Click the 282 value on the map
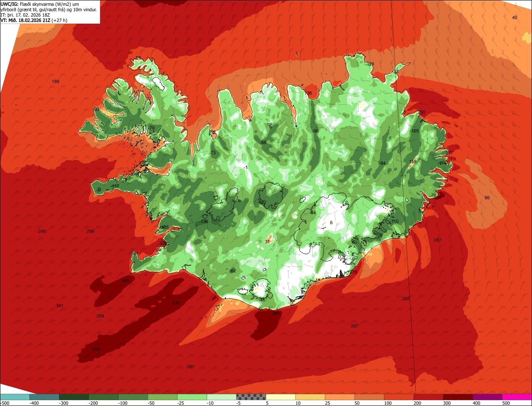The width and height of the screenshot is (532, 406). click(x=406, y=298)
